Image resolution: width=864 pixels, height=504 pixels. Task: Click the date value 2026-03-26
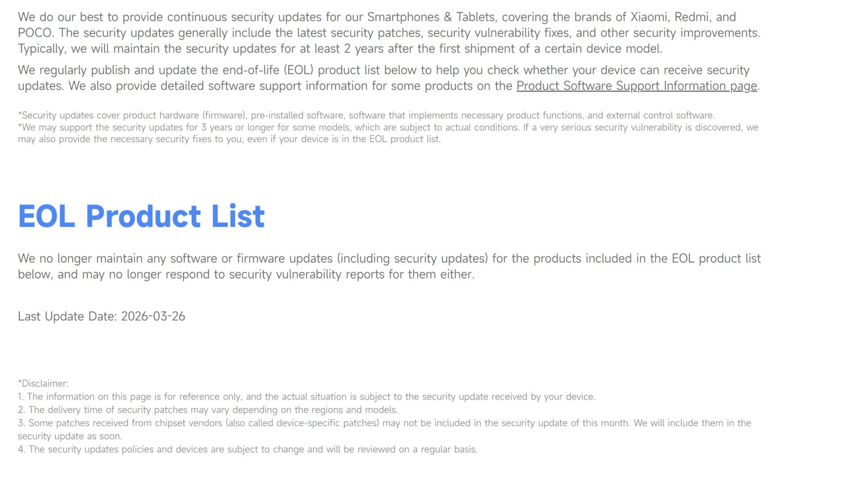click(x=153, y=316)
